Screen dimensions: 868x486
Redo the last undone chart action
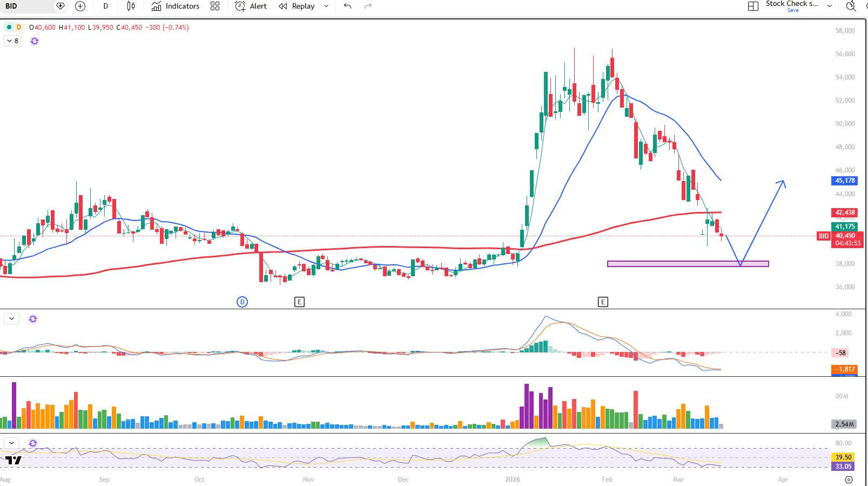[x=368, y=6]
